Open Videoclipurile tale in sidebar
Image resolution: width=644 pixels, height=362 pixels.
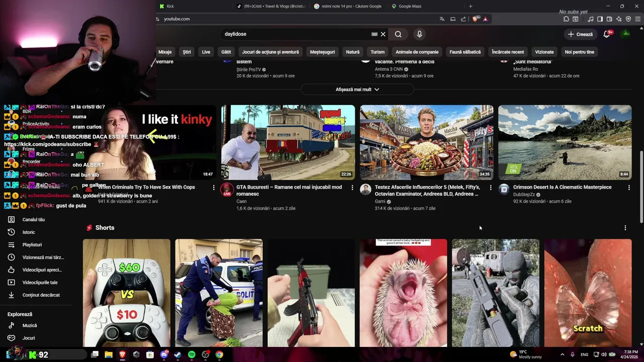pos(40,283)
